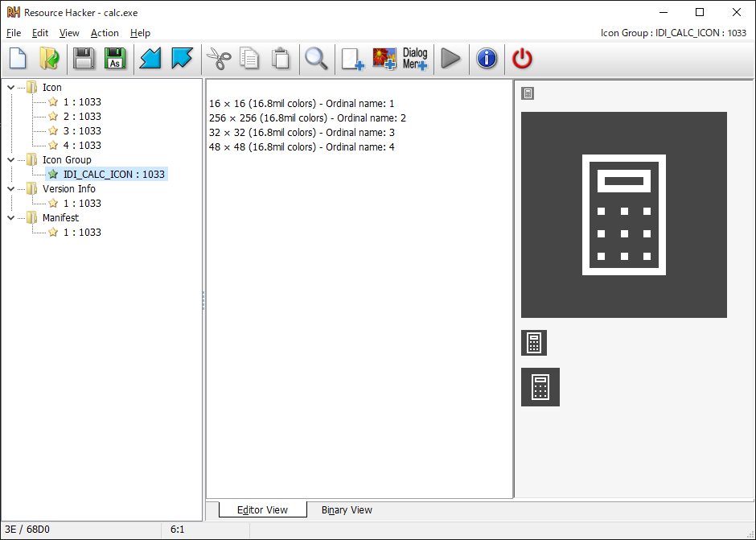The image size is (756, 540).
Task: Click the Save As floppy icon
Action: click(x=115, y=59)
